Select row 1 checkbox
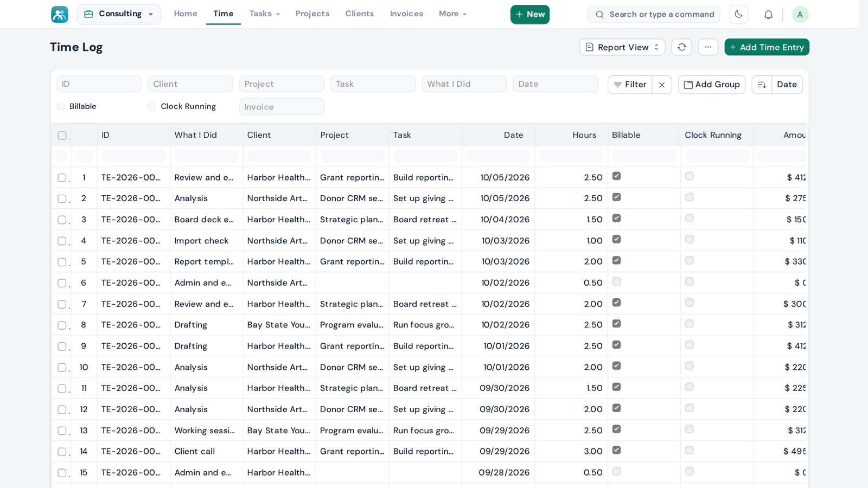 pyautogui.click(x=62, y=178)
